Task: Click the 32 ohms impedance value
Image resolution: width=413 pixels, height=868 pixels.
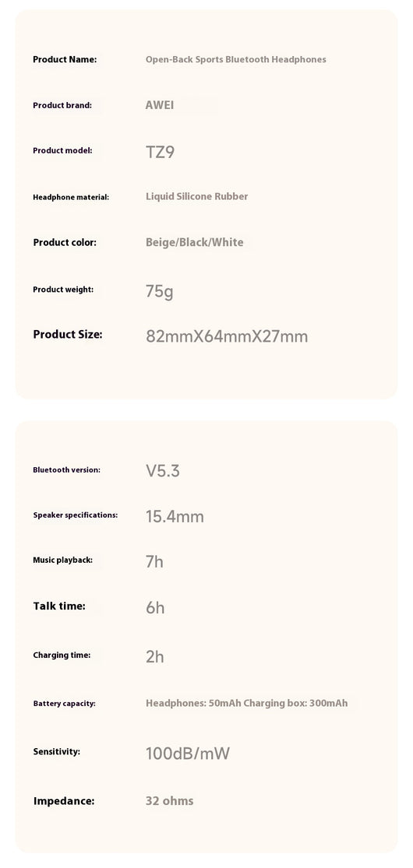Action: (x=170, y=801)
